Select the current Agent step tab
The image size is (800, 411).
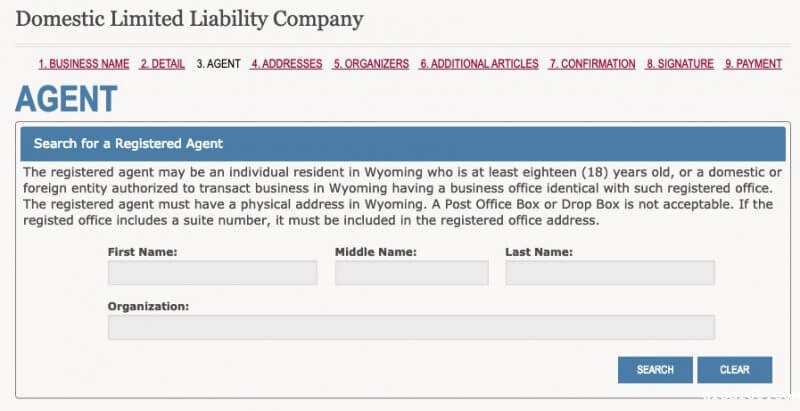coord(218,64)
